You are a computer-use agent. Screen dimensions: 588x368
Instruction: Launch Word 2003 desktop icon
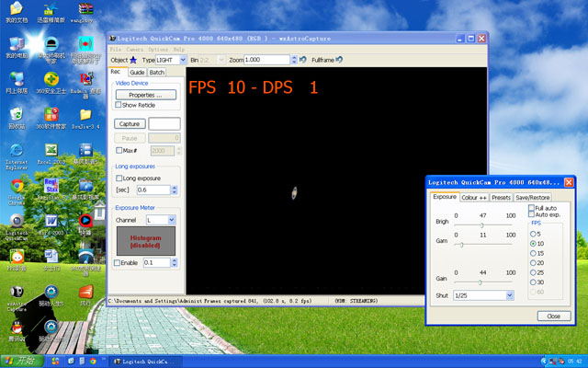coord(51,222)
